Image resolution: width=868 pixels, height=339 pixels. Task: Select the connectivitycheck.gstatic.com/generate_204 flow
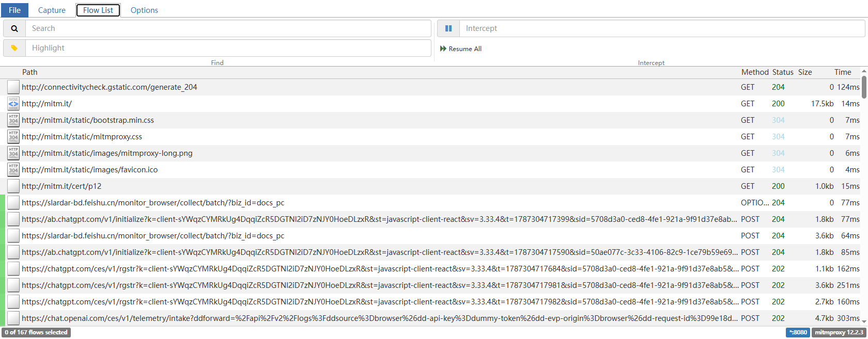coord(430,87)
